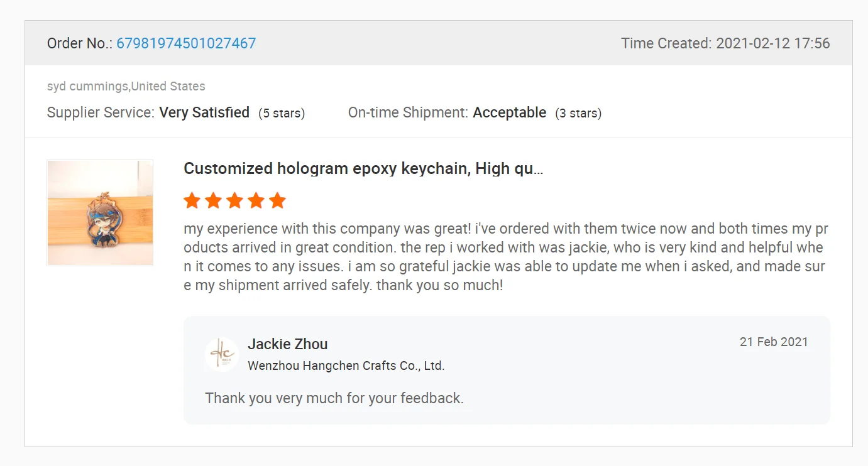Screen dimensions: 868x466
Task: Click the customer review text paragraph
Action: 504,257
